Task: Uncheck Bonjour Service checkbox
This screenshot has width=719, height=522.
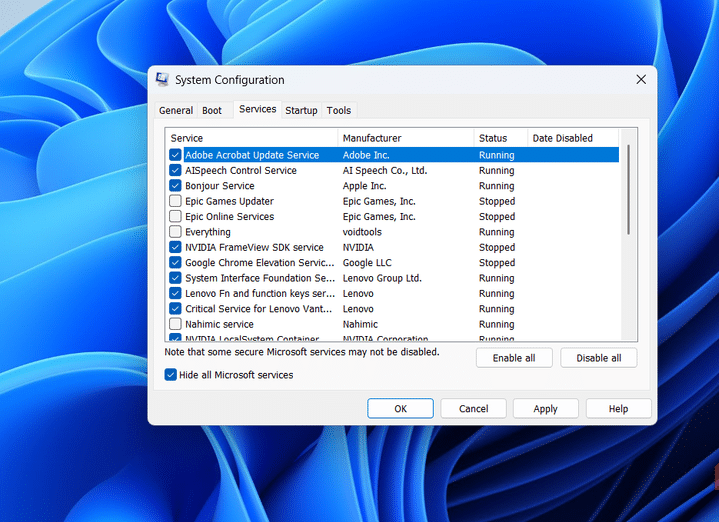Action: pyautogui.click(x=175, y=186)
